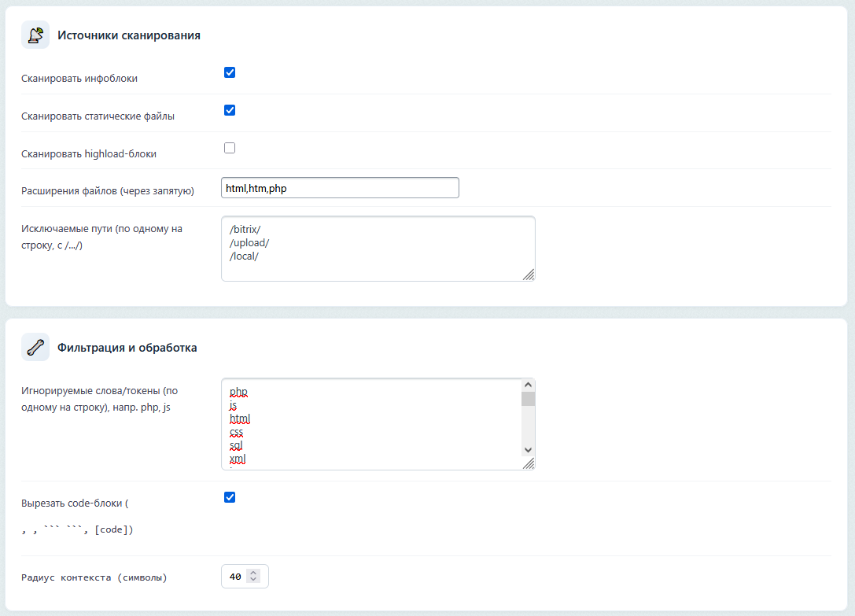Click the Фильтрация и обработка section heading

coord(127,347)
